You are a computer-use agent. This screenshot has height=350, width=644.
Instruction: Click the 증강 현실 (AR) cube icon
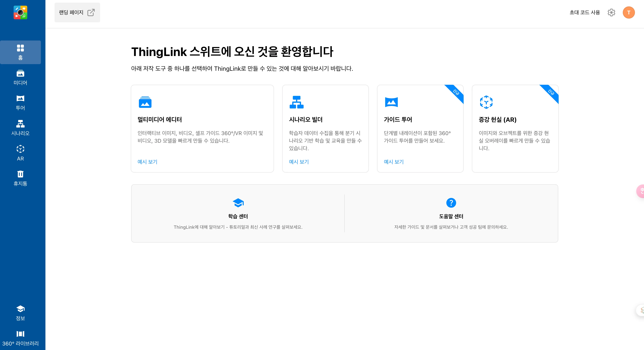[486, 102]
